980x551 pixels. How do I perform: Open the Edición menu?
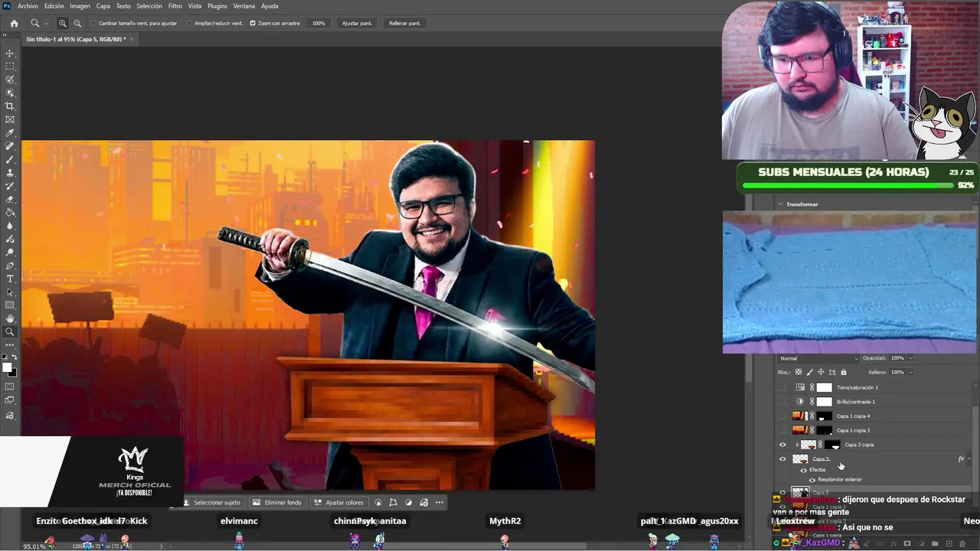[x=54, y=6]
